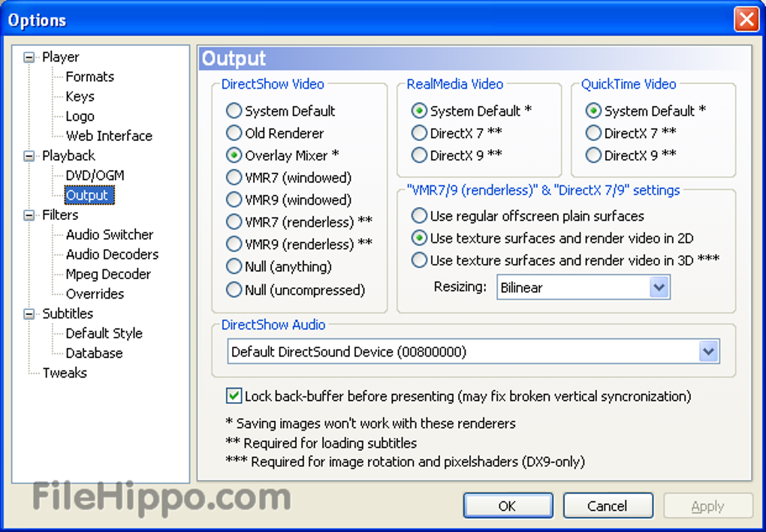
Task: Select System Default DirectShow renderer
Action: point(234,111)
